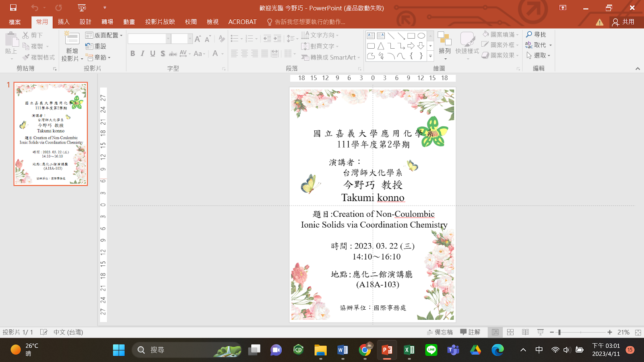644x362 pixels.
Task: Toggle text Shadow formatting
Action: 163,53
